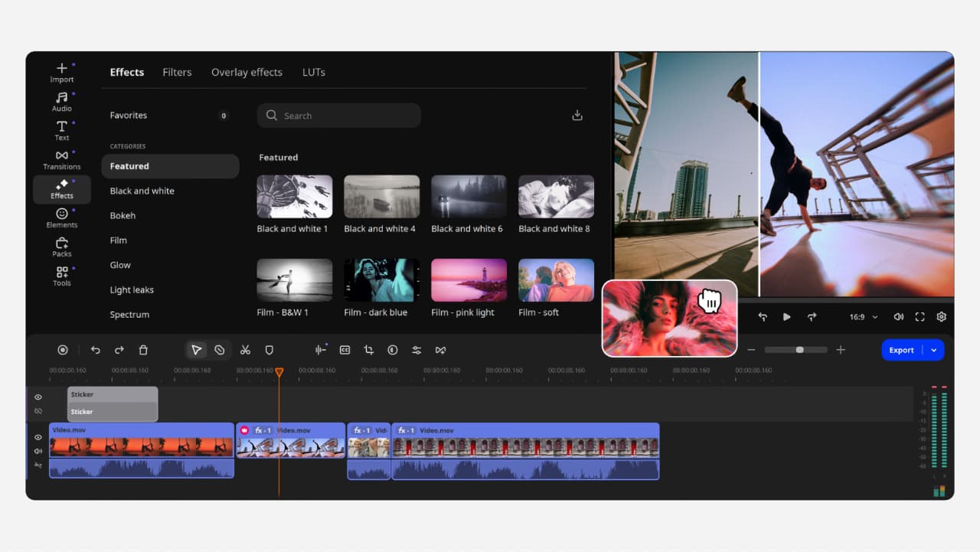Click the Export button
Screen dimensions: 980x552
click(902, 350)
